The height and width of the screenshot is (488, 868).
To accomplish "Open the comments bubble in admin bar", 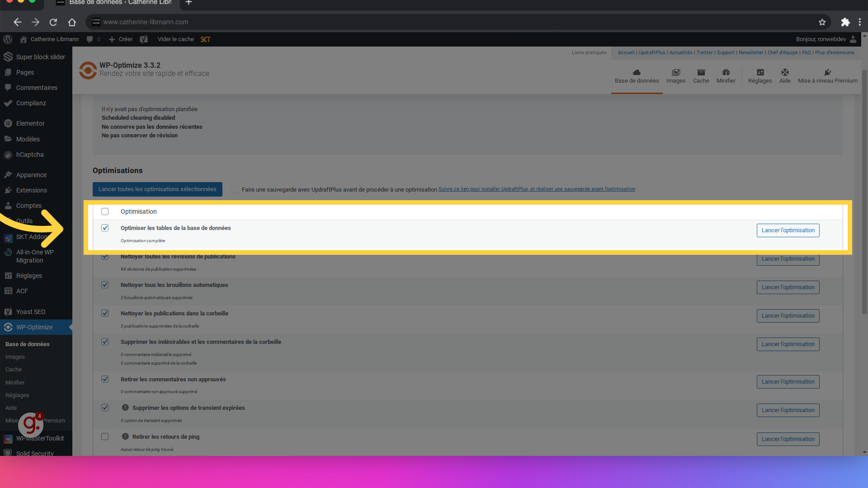I will 90,39.
